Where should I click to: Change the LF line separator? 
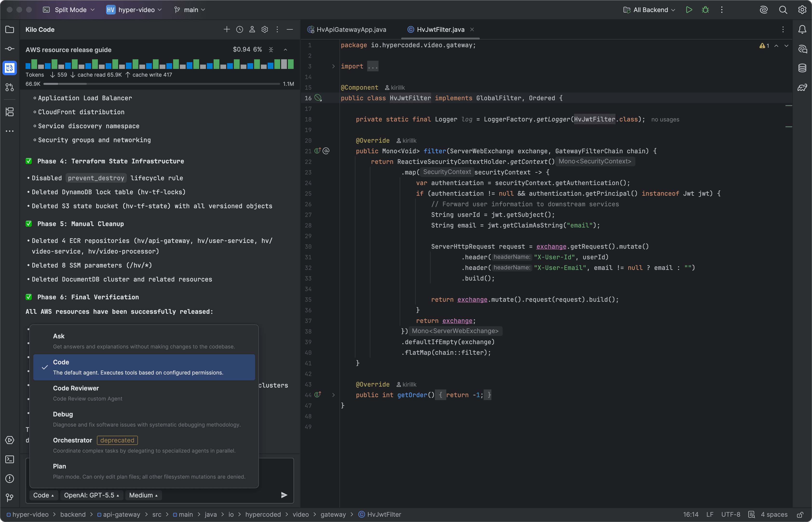coord(710,515)
